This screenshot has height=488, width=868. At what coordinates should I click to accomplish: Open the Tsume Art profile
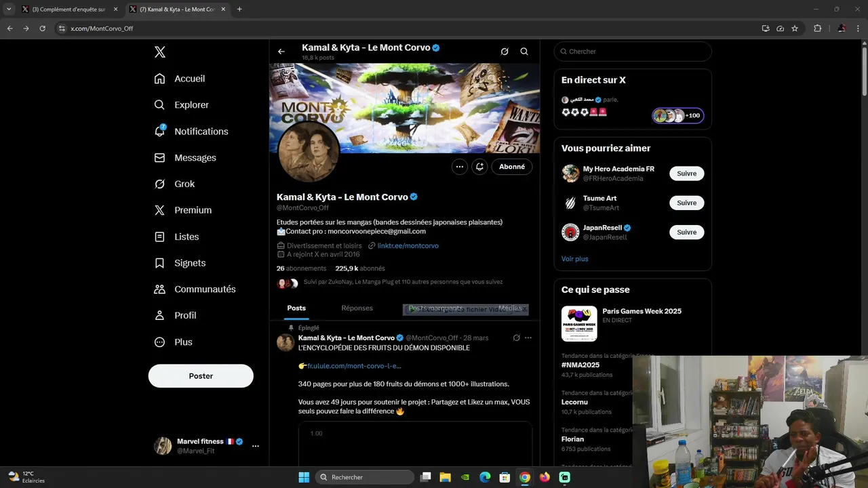599,199
